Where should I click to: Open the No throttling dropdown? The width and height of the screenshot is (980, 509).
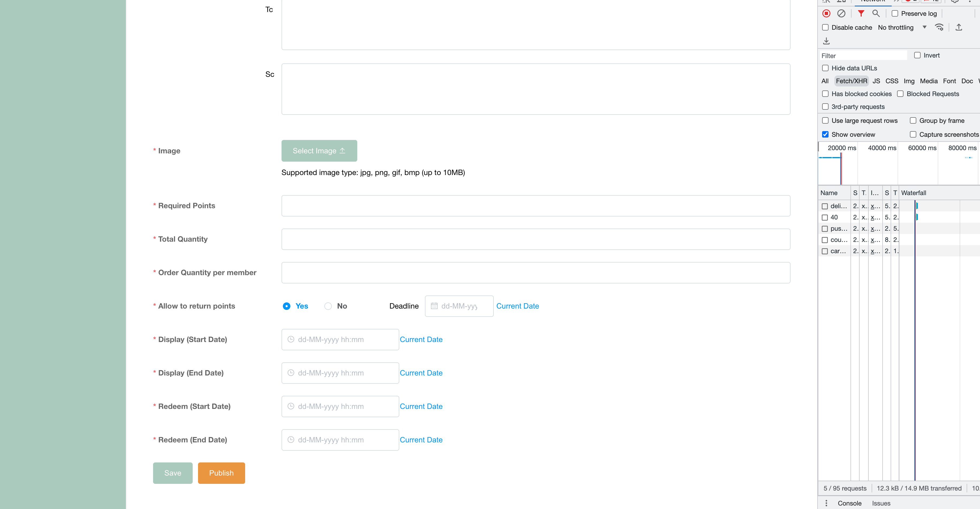(x=902, y=27)
